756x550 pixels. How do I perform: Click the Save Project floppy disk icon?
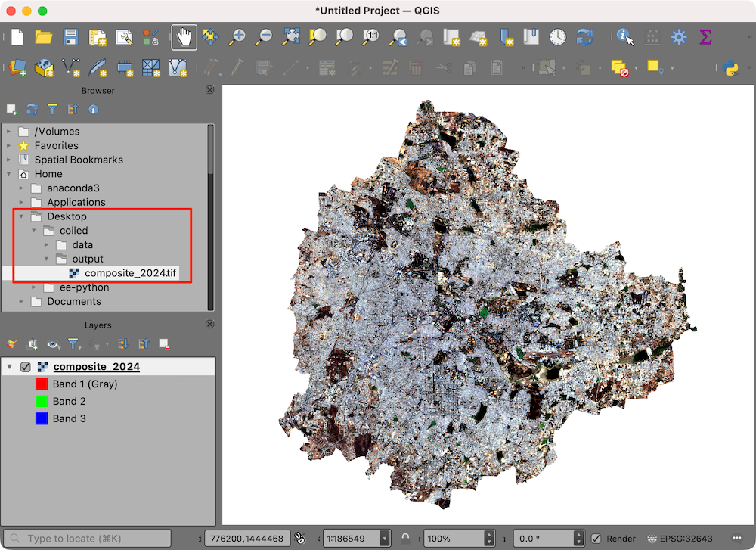pyautogui.click(x=70, y=37)
